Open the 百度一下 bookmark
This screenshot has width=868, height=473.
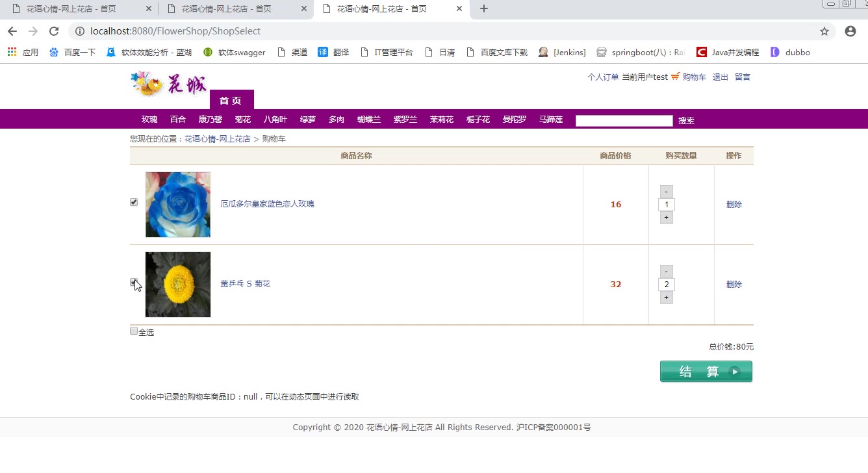click(72, 52)
